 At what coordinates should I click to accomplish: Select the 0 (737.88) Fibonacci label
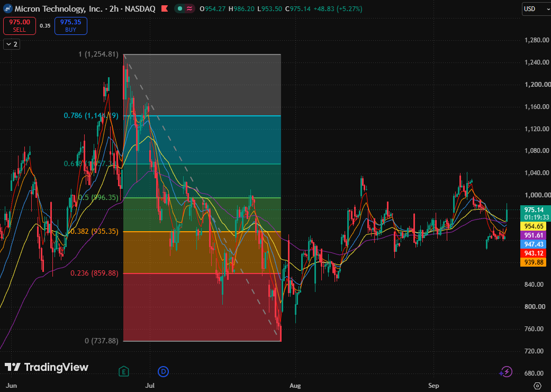(102, 341)
